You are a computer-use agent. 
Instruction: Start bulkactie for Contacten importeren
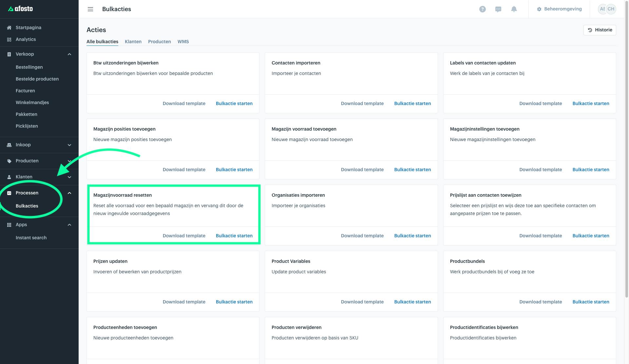tap(412, 103)
